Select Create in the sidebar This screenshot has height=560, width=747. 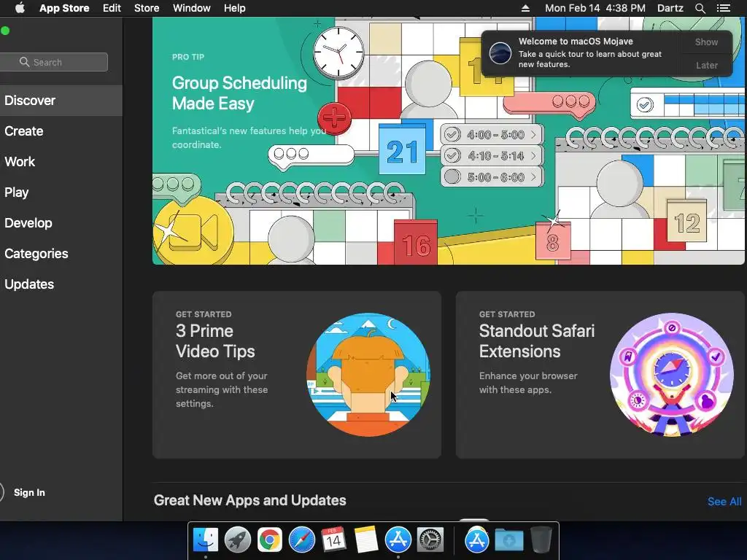pyautogui.click(x=61, y=131)
